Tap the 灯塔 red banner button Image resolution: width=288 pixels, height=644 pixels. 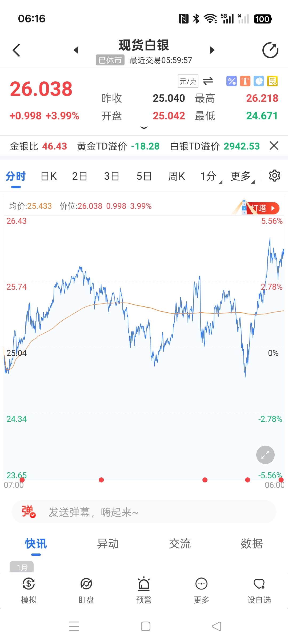(262, 208)
